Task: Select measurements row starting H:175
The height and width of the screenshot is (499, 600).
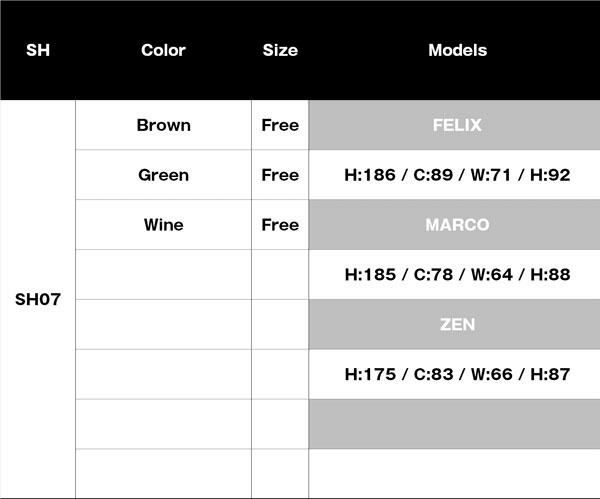Action: click(x=457, y=374)
